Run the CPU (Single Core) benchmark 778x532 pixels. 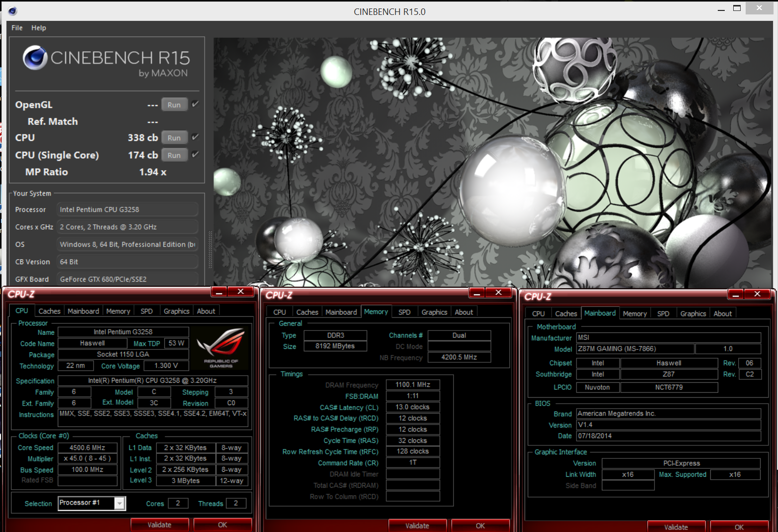tap(174, 155)
